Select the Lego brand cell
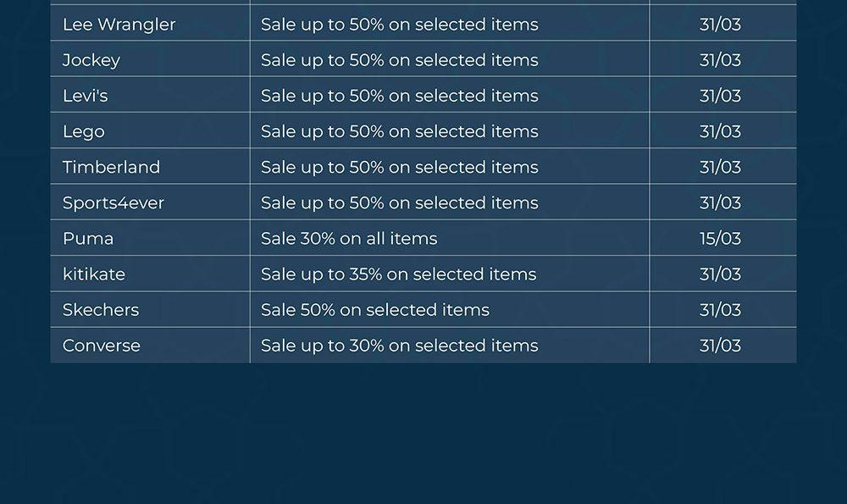This screenshot has width=847, height=504. pyautogui.click(x=84, y=131)
